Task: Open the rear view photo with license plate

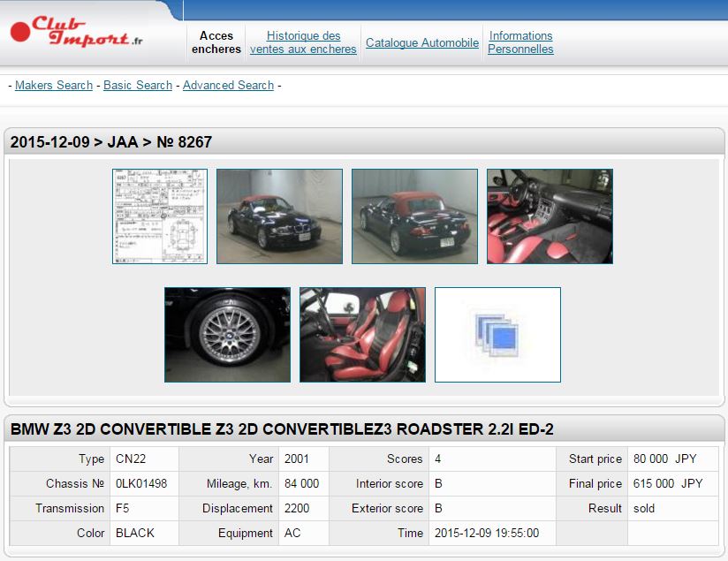Action: tap(414, 216)
